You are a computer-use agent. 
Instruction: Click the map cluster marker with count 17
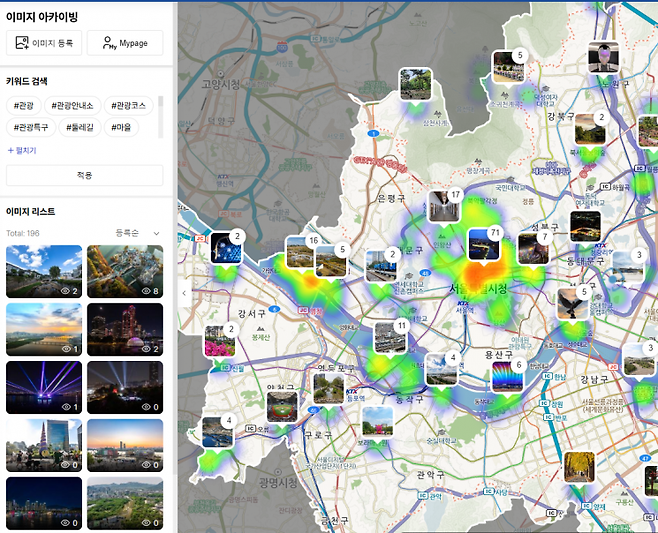point(442,206)
